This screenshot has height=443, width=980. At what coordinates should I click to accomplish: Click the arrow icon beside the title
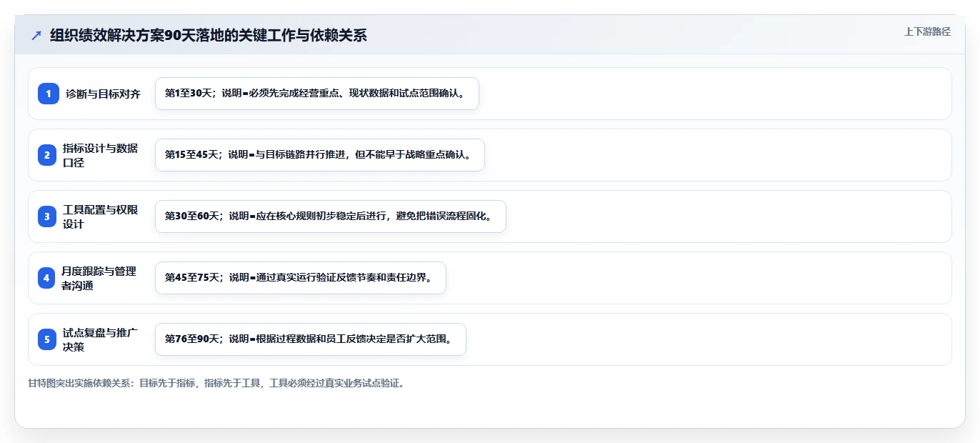tap(36, 36)
